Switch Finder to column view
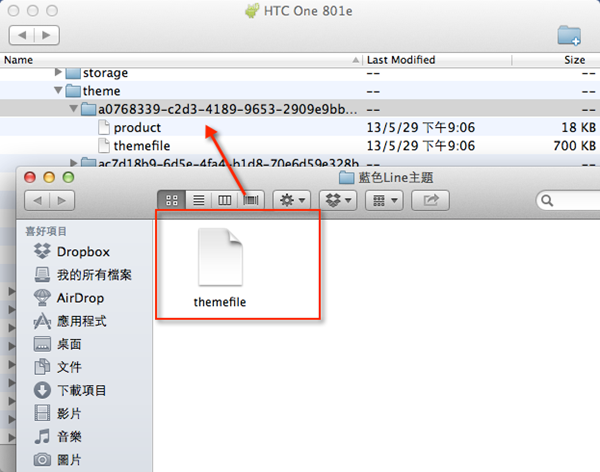Image resolution: width=600 pixels, height=472 pixels. coord(224,200)
